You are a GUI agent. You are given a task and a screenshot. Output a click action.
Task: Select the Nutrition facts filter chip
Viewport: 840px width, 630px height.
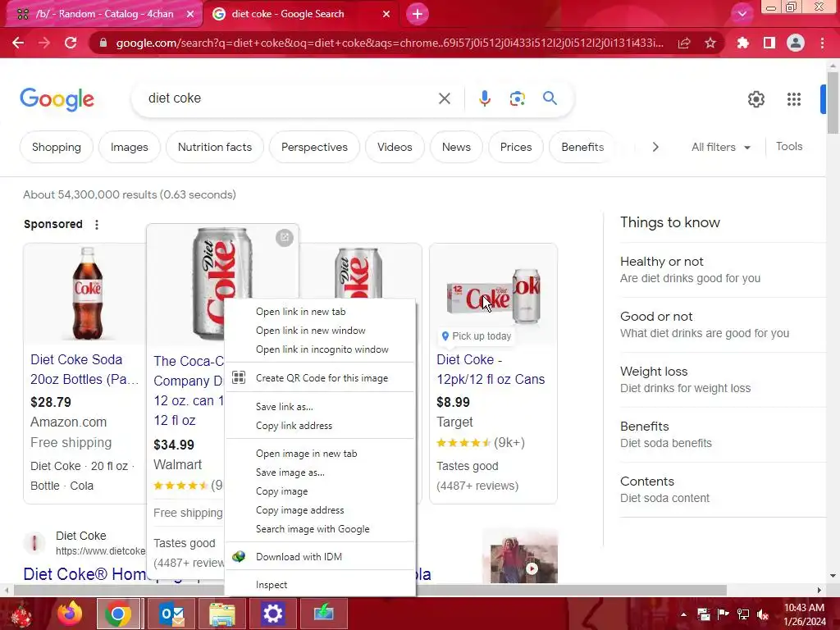214,147
